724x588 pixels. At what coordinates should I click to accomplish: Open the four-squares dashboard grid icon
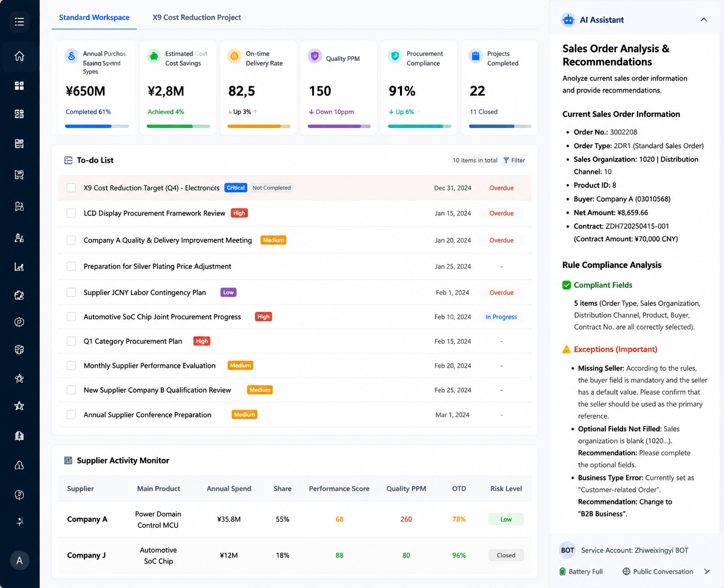[19, 85]
